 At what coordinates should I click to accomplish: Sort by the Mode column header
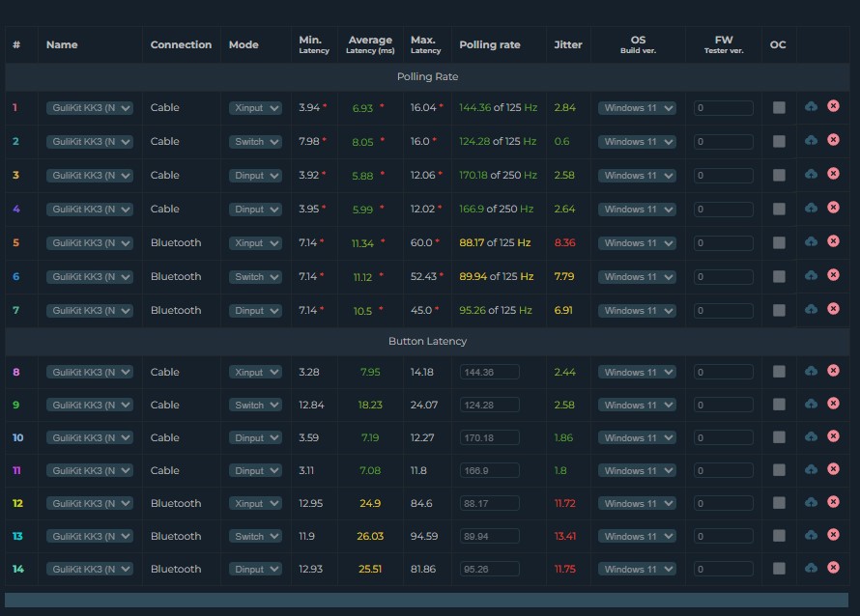pyautogui.click(x=244, y=45)
